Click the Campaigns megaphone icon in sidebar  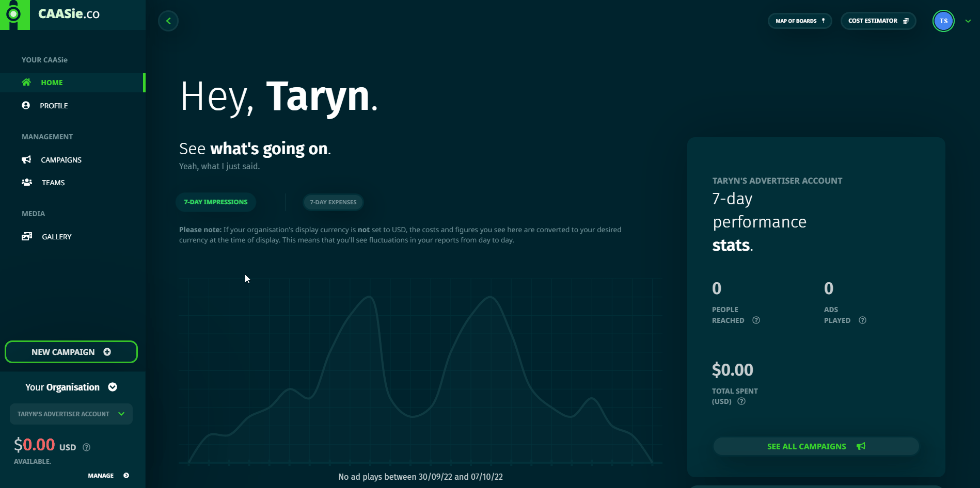tap(26, 159)
